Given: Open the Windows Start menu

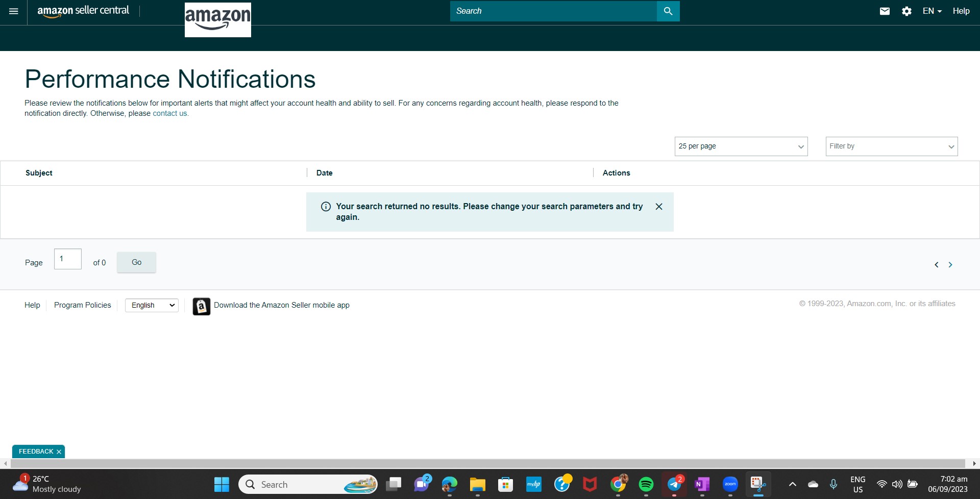Looking at the screenshot, I should pos(222,484).
